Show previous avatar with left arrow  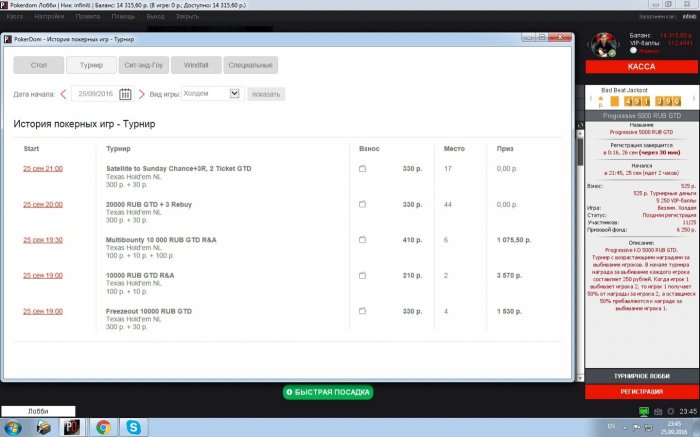588,45
